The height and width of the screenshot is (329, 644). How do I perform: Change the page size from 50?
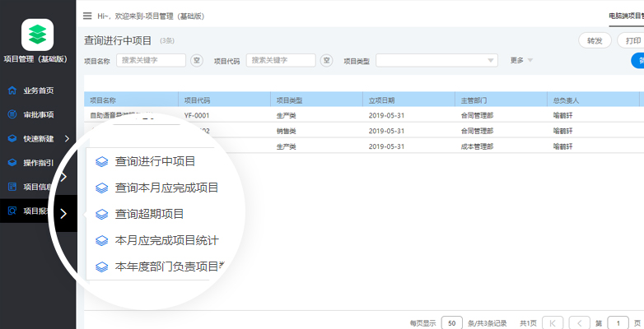451,322
